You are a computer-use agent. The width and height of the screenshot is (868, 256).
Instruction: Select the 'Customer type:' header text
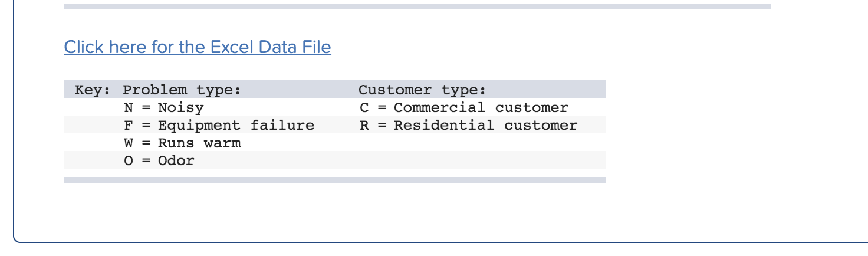tap(422, 90)
